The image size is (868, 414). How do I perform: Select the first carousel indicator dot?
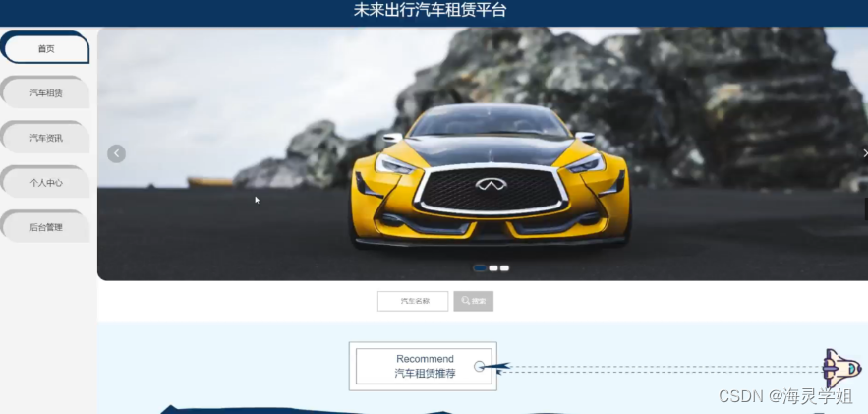click(480, 268)
